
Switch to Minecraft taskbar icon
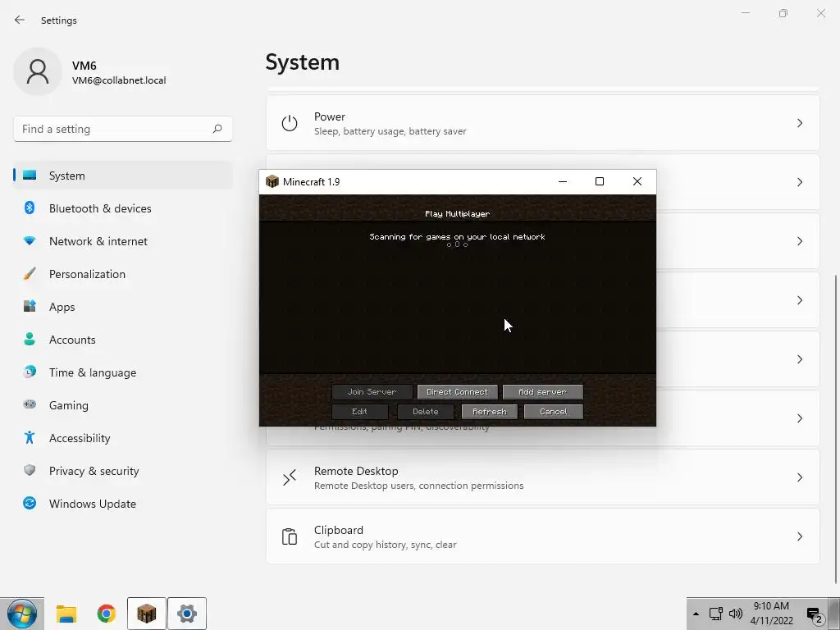click(x=146, y=614)
